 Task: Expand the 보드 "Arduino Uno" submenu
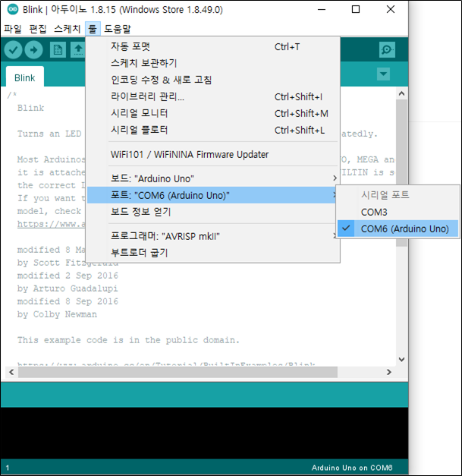(213, 178)
